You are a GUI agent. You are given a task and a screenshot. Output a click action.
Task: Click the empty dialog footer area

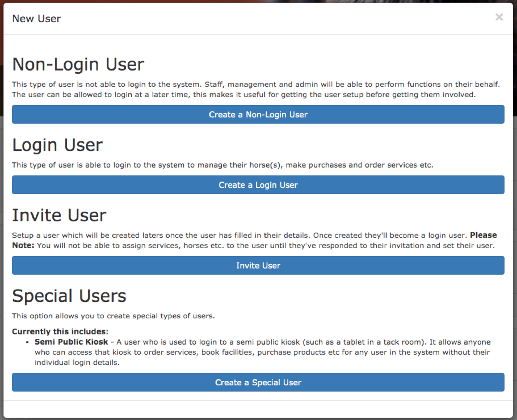(x=258, y=409)
